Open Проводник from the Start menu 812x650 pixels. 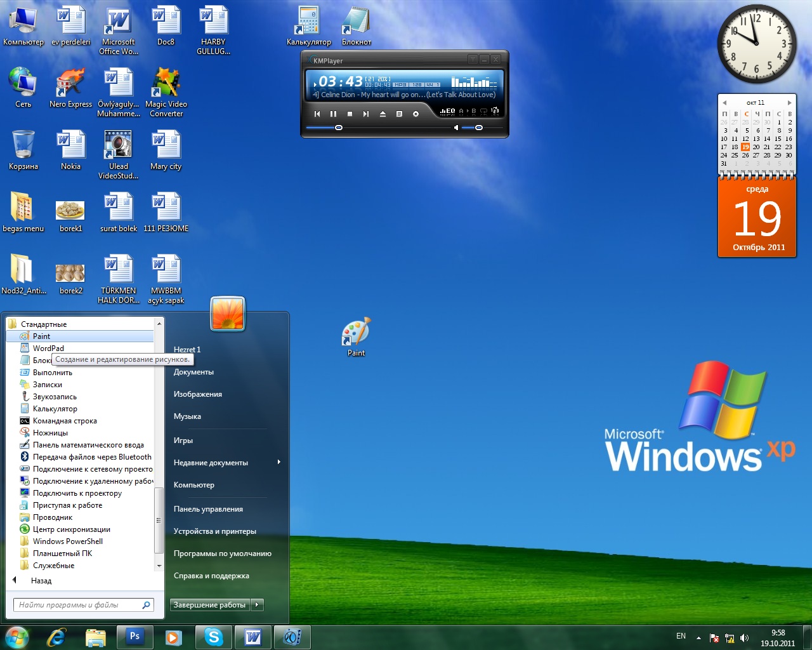tap(80, 517)
